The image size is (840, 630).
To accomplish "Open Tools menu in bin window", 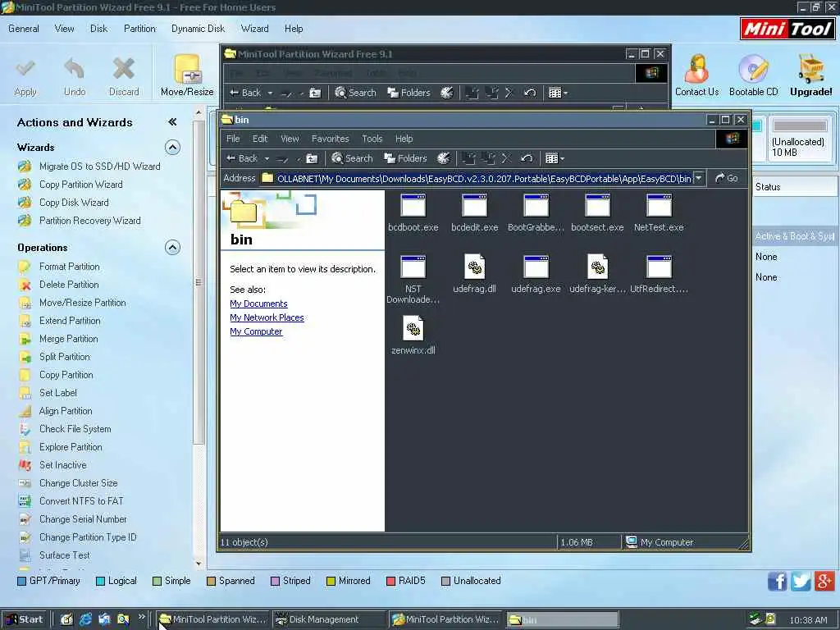I will coord(372,139).
